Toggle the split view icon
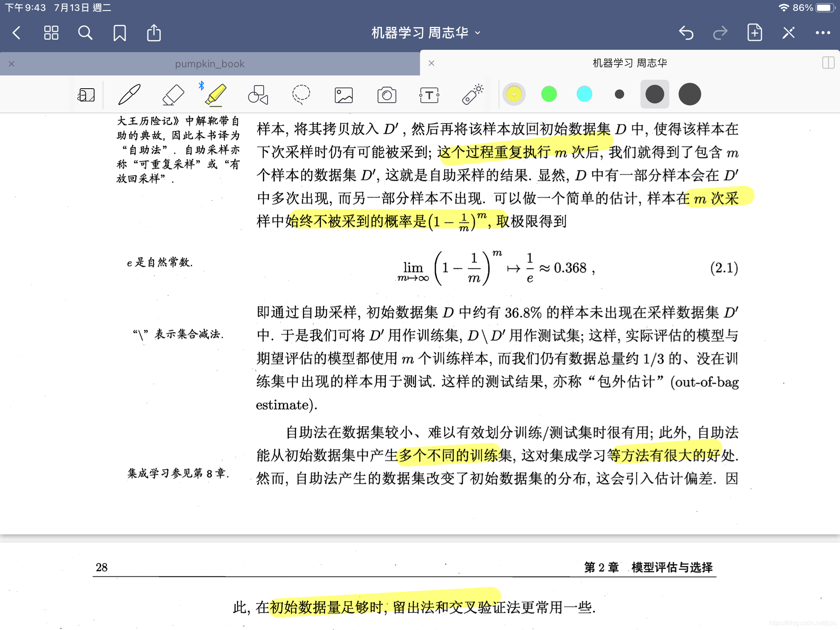Image resolution: width=840 pixels, height=630 pixels. pos(828,63)
